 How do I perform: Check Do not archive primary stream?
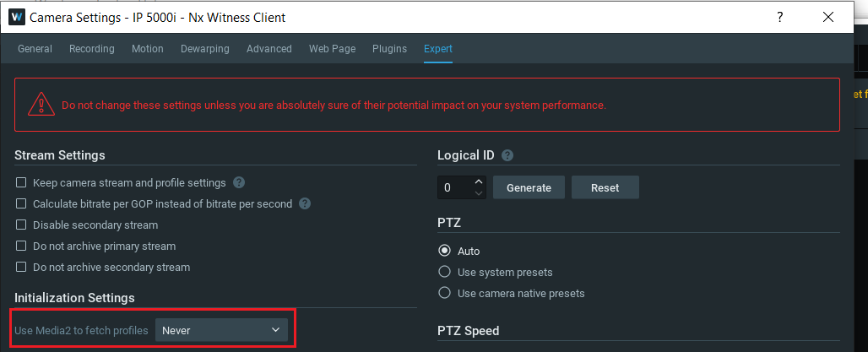pos(21,246)
